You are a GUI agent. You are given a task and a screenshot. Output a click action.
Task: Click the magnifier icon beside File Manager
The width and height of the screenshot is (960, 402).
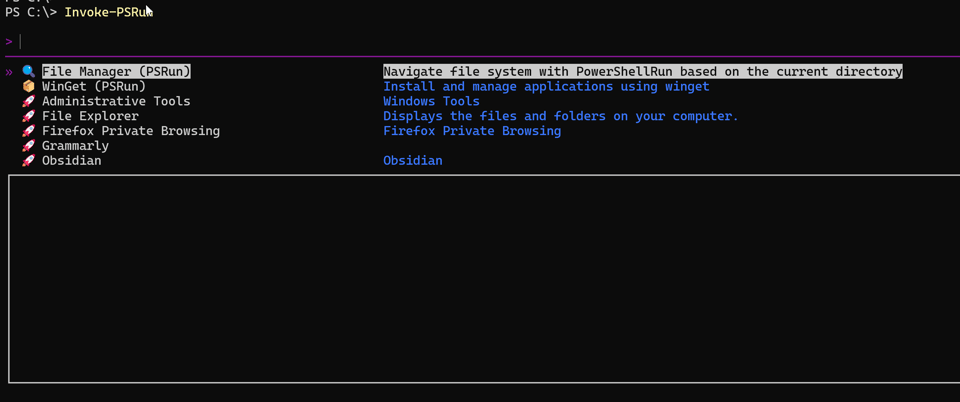[x=28, y=72]
